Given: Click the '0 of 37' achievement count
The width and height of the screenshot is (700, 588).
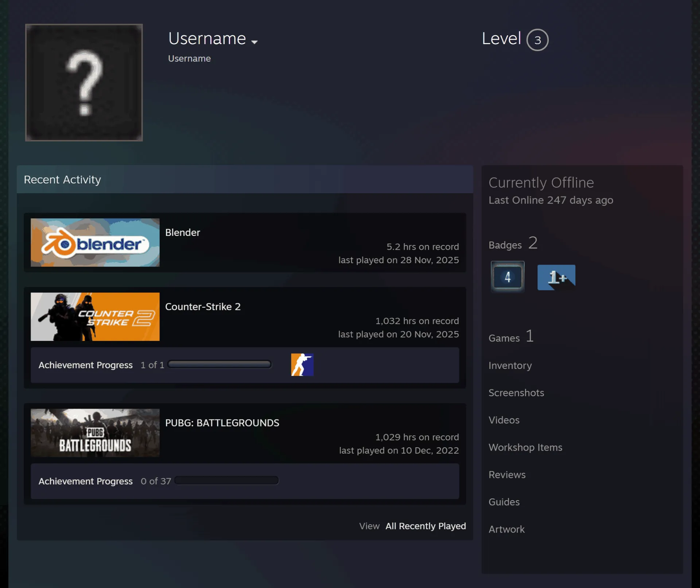Looking at the screenshot, I should coord(156,481).
